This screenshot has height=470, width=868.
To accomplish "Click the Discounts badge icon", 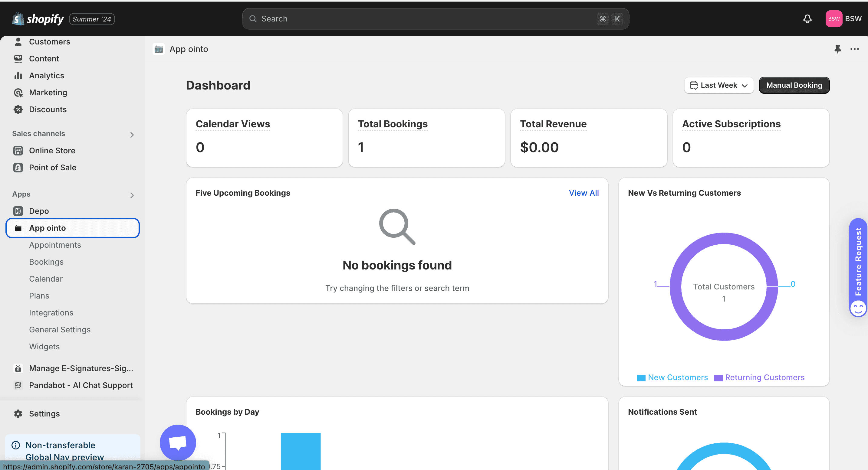I will [18, 109].
